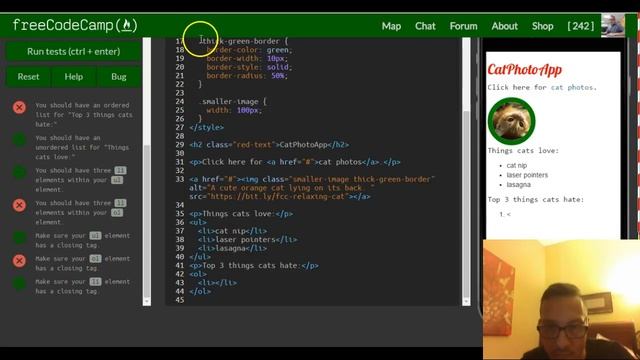Image resolution: width=640 pixels, height=360 pixels.
Task: Click the Reset button
Action: pos(28,77)
